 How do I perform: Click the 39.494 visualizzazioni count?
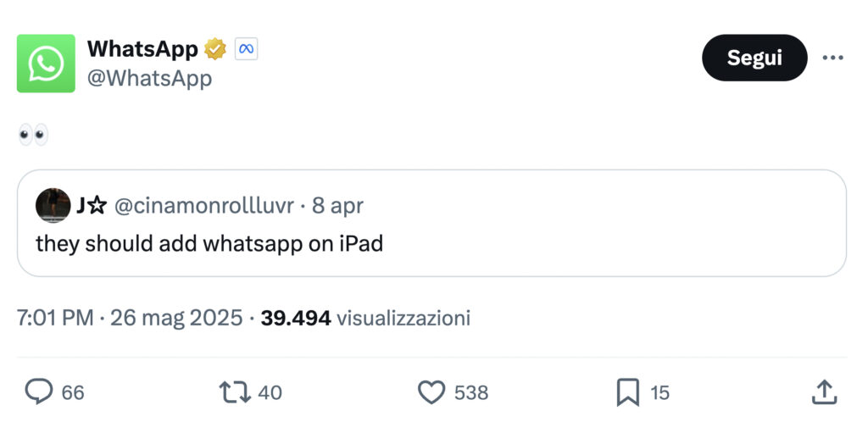[x=365, y=319]
